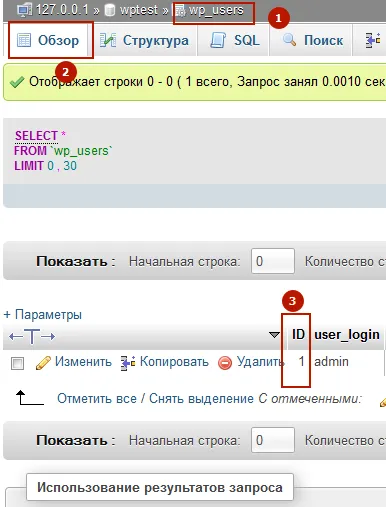The height and width of the screenshot is (507, 386).
Task: Click the ID cell value 1
Action: tap(301, 362)
